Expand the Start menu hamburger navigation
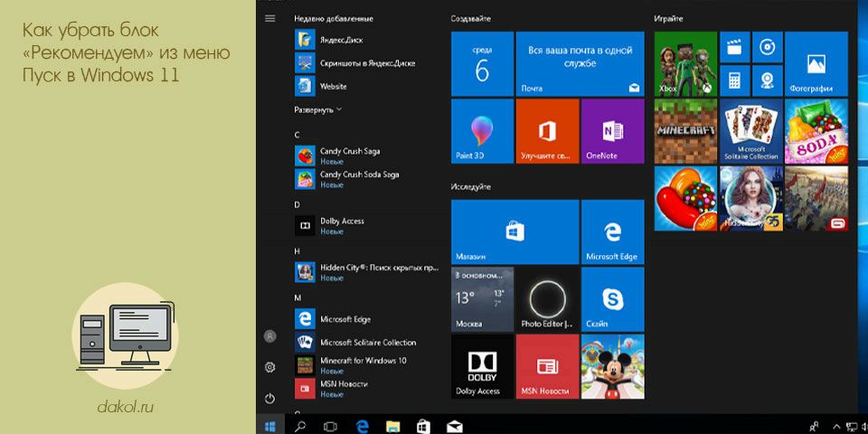The image size is (868, 434). (x=270, y=18)
